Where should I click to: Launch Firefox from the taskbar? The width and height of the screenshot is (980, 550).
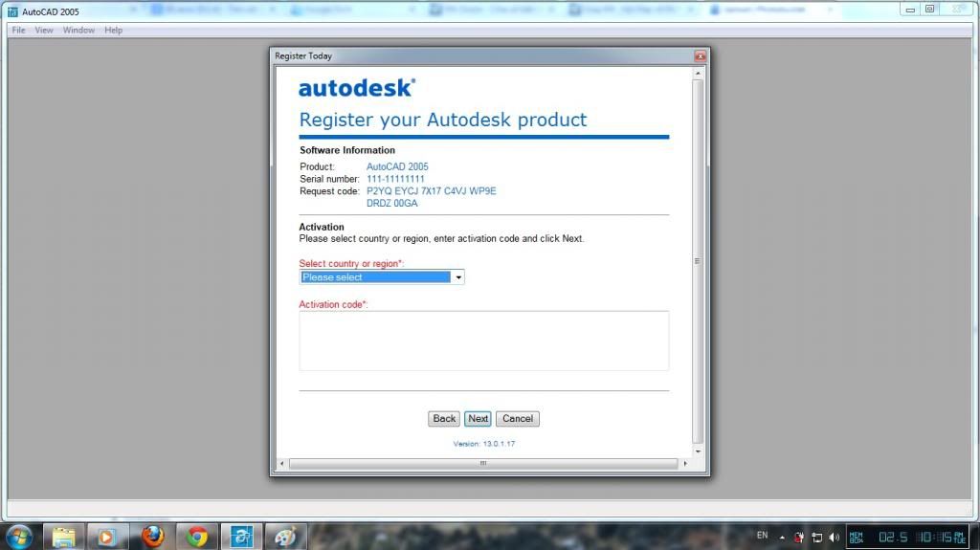152,537
